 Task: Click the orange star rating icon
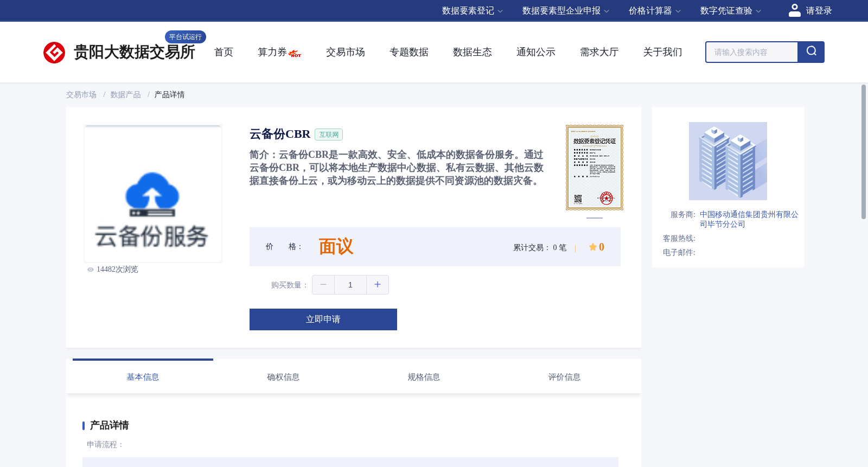point(593,247)
